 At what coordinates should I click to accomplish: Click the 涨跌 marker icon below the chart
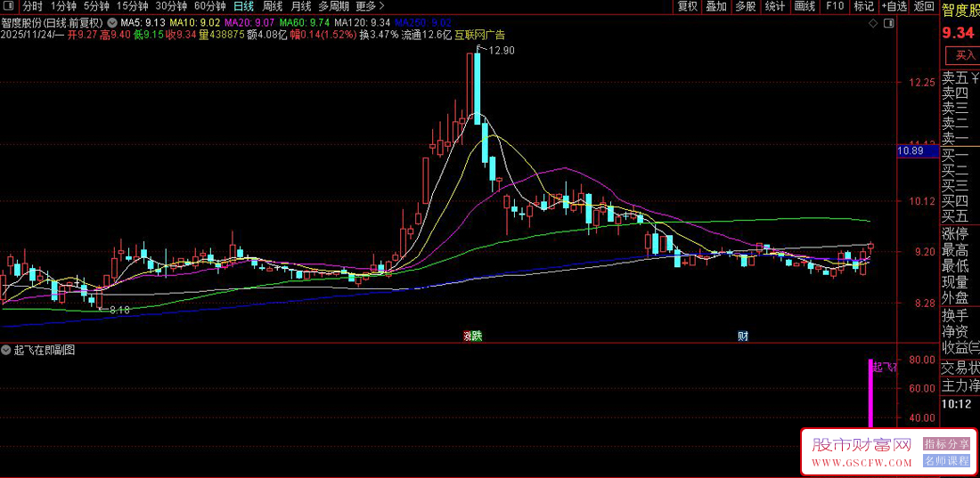(472, 336)
